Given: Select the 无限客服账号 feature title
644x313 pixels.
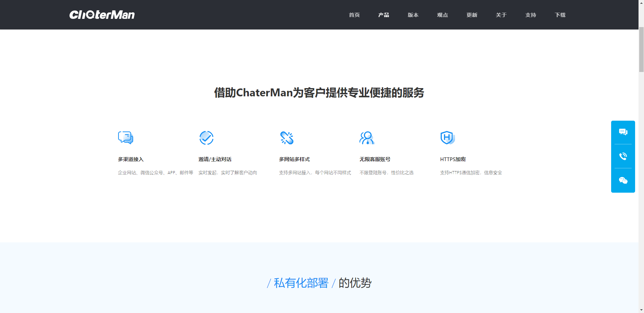Looking at the screenshot, I should (x=375, y=159).
